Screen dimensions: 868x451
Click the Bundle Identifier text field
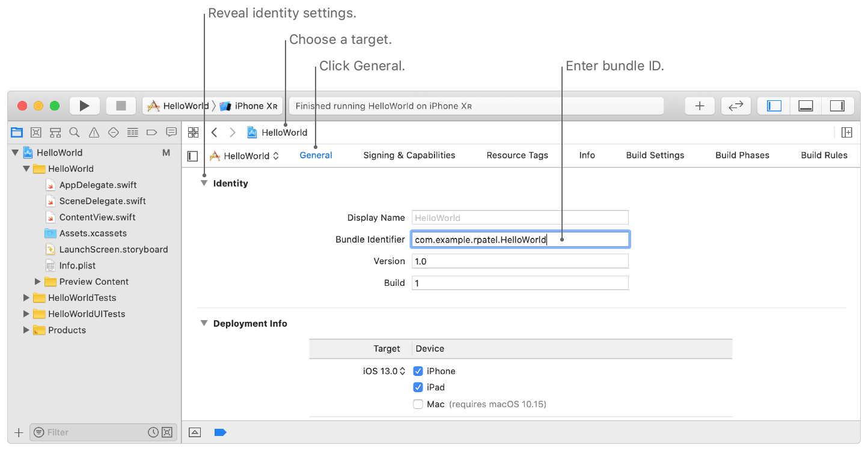[520, 240]
